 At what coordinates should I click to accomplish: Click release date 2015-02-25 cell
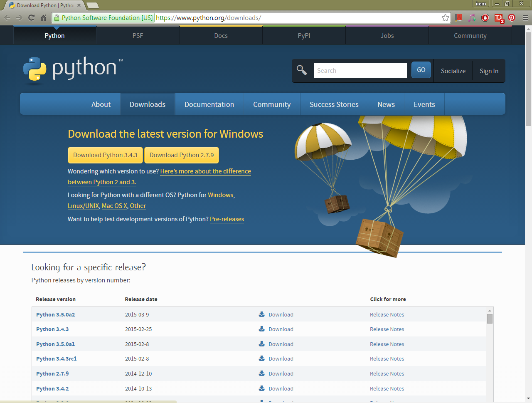coord(138,329)
